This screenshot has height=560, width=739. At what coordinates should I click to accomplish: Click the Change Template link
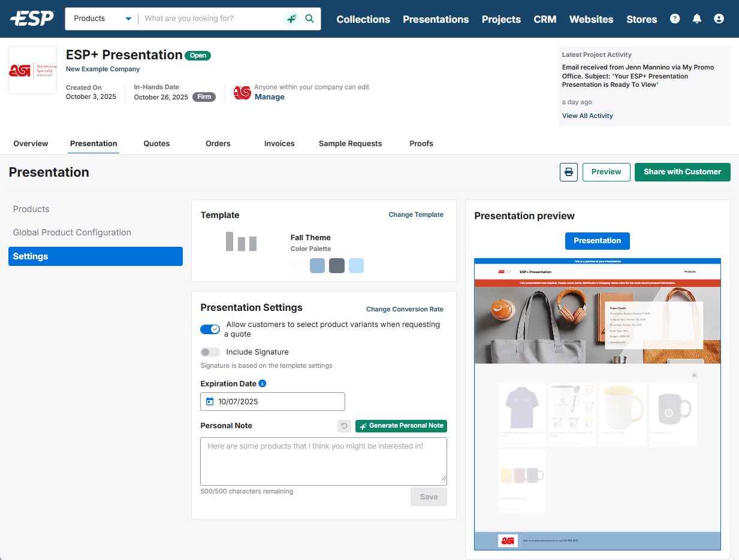415,214
